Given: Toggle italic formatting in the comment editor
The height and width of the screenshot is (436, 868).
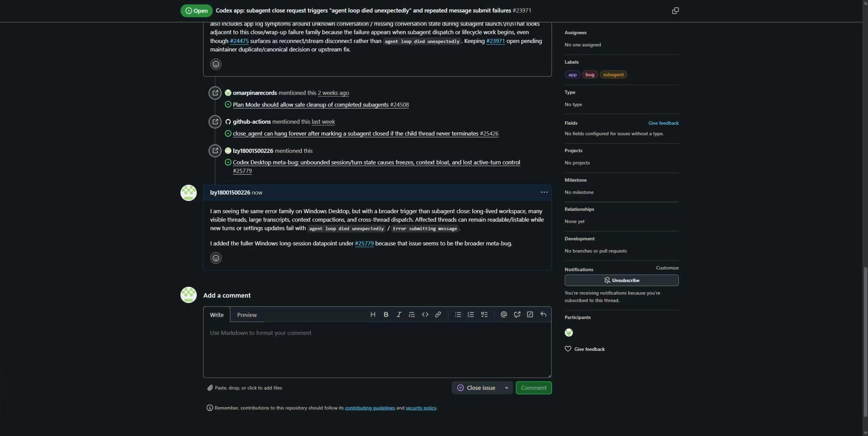Looking at the screenshot, I should [x=399, y=314].
